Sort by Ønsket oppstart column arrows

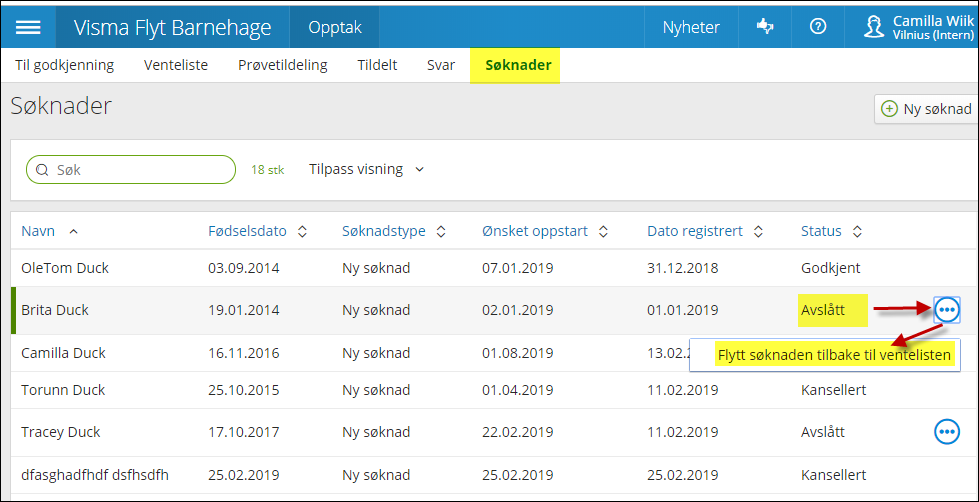(603, 232)
